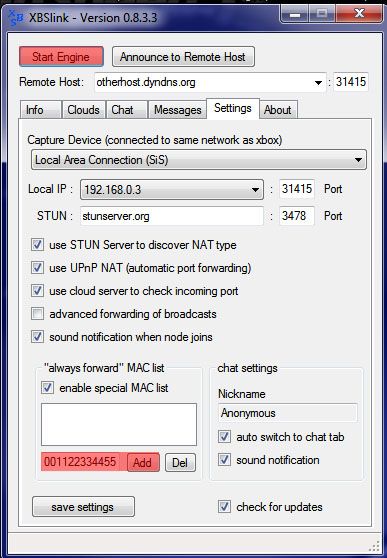Go to the Chat tab
The width and height of the screenshot is (387, 558).
[x=126, y=110]
